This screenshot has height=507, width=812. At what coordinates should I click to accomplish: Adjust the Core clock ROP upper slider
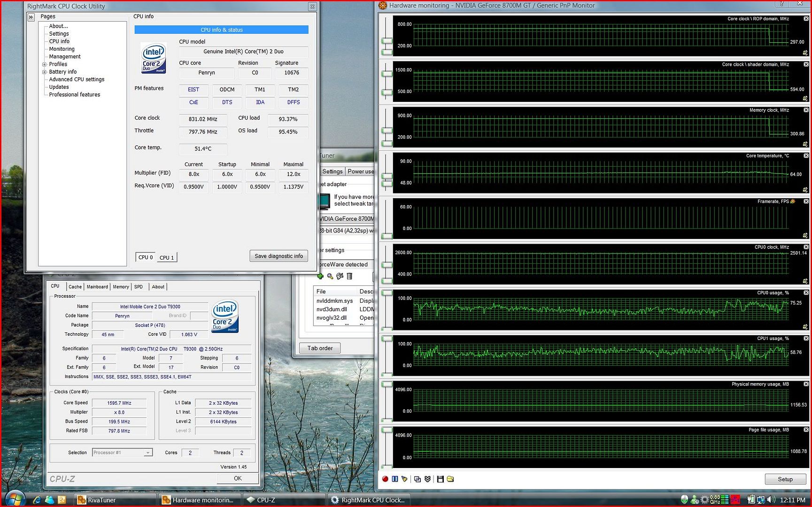point(387,41)
